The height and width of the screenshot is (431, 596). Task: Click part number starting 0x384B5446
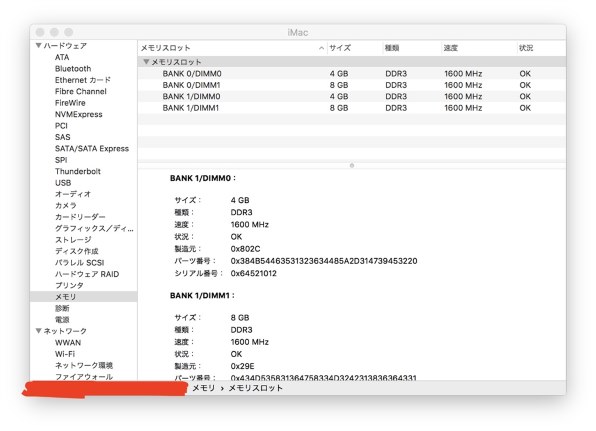[324, 261]
